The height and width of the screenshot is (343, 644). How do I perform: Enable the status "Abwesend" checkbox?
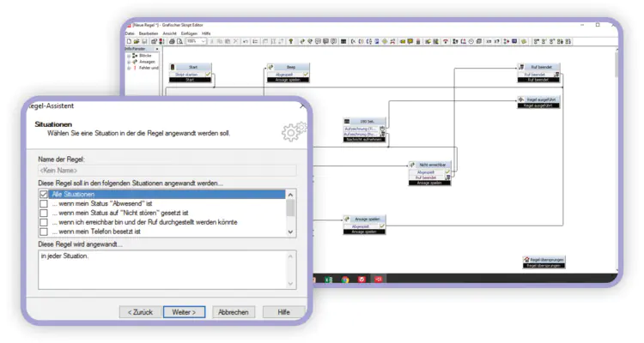coord(44,204)
